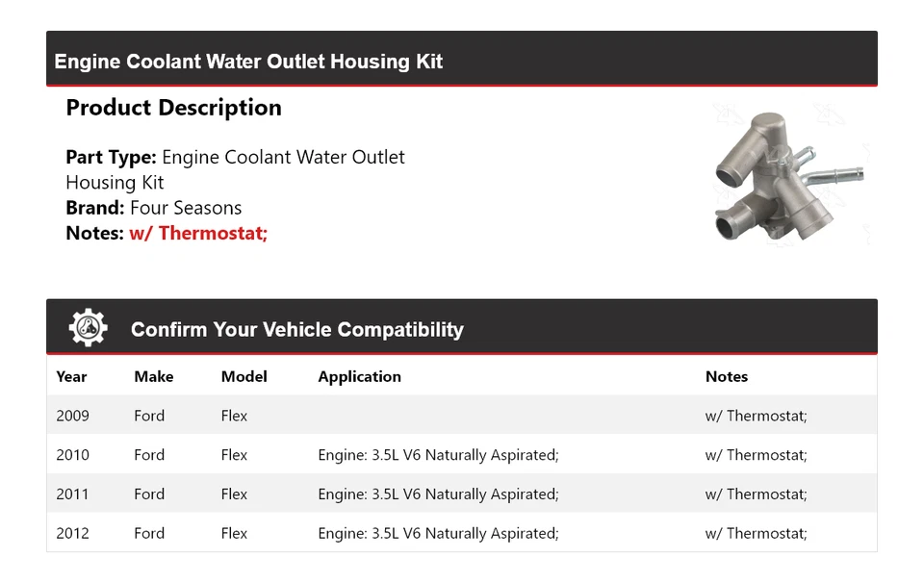
Task: Click the Model column header
Action: pos(244,377)
